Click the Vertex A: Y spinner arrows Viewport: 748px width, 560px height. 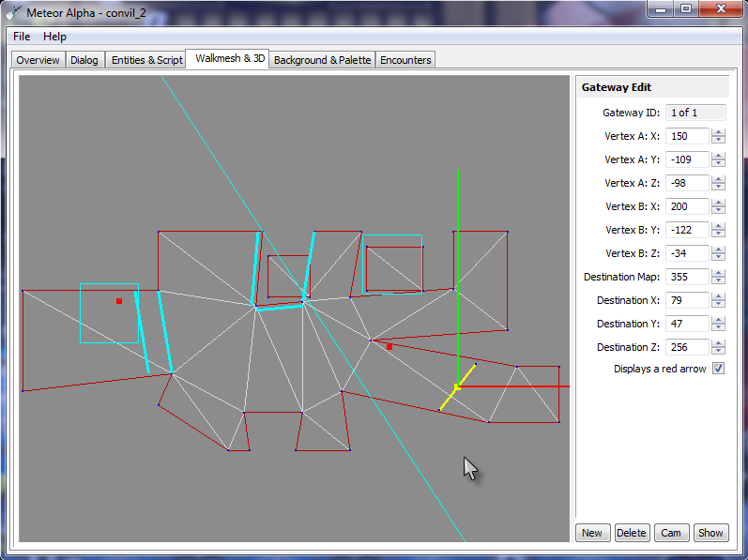[x=718, y=159]
